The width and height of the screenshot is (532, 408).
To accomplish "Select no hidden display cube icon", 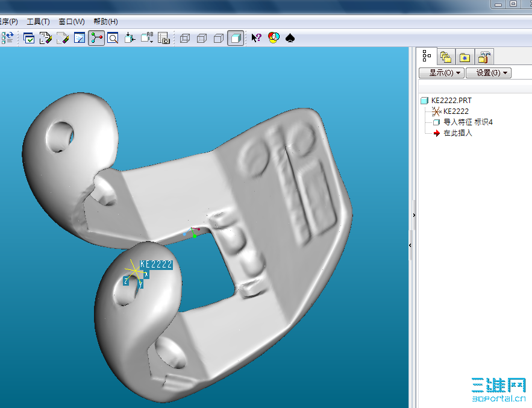I will (219, 39).
